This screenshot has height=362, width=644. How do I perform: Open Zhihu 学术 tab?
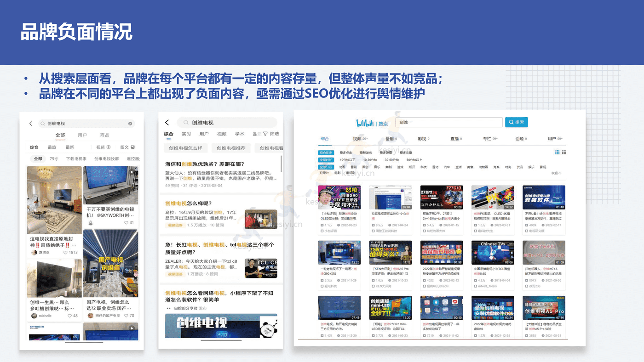pos(240,134)
